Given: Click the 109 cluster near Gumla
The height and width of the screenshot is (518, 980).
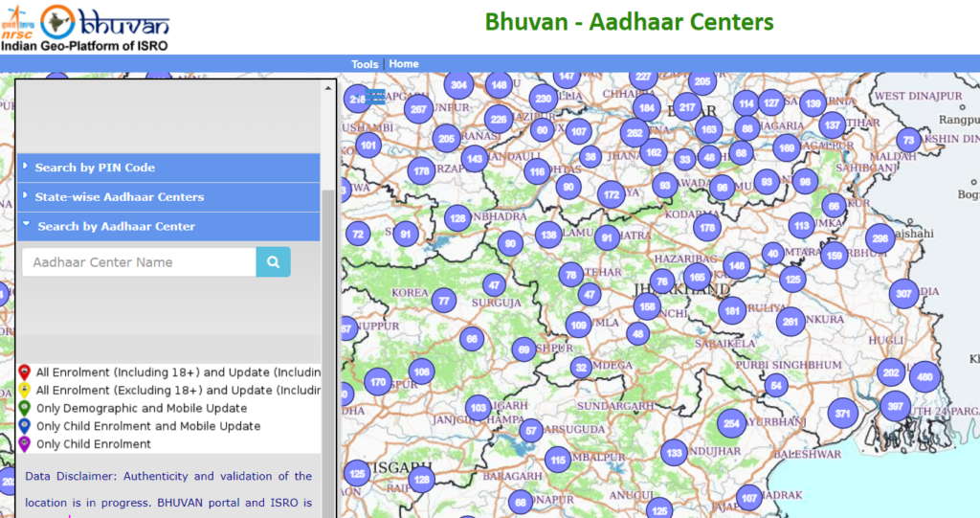Looking at the screenshot, I should (x=579, y=325).
